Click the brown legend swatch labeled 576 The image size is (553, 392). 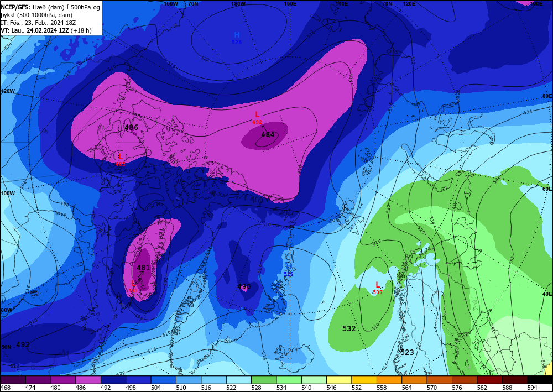[465, 380]
